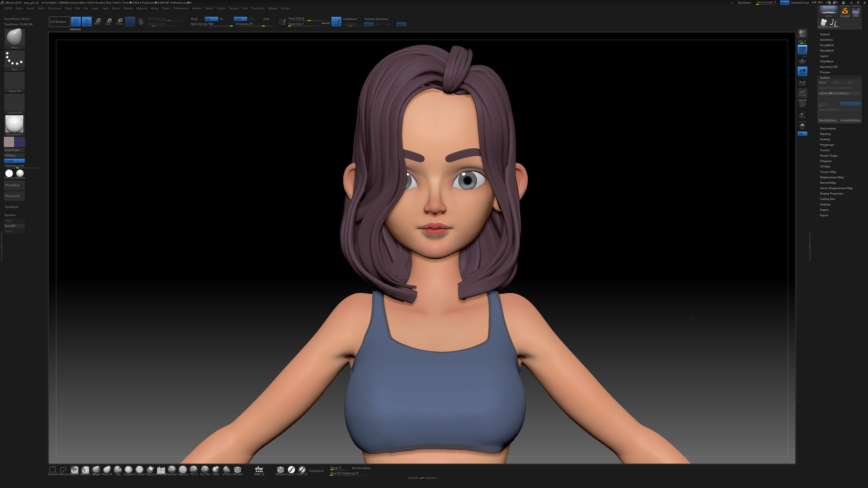Viewport: 868px width, 488px height.
Task: Toggle Solo mode icon
Action: point(802,125)
